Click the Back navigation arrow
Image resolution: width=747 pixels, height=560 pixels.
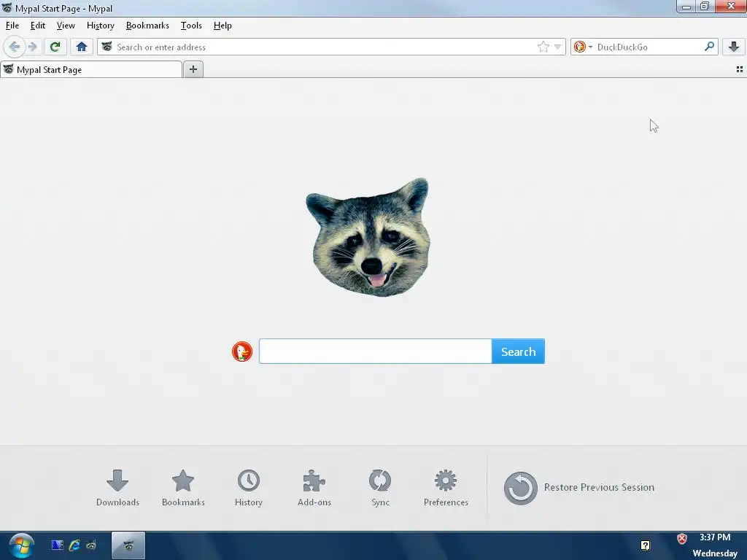(15, 47)
